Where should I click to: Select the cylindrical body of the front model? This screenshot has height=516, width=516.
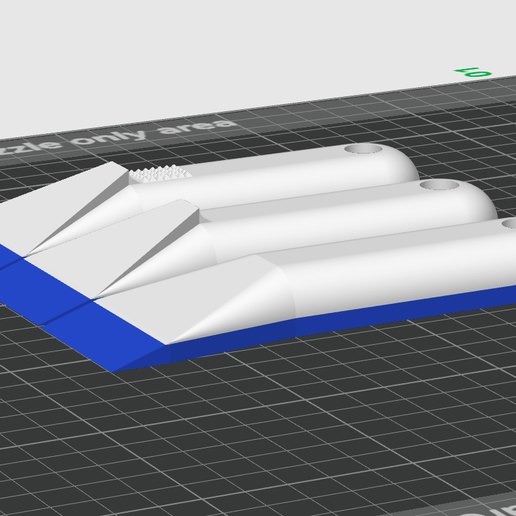[400, 270]
